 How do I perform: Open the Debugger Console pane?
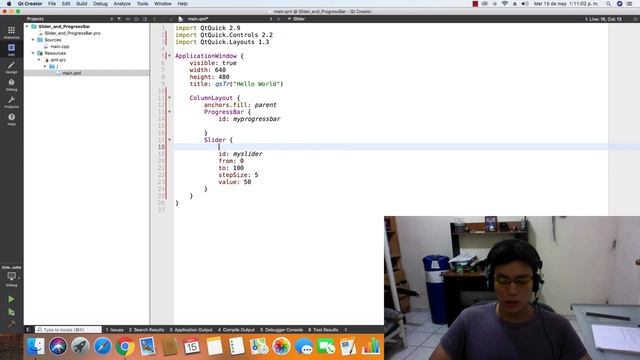(x=282, y=330)
